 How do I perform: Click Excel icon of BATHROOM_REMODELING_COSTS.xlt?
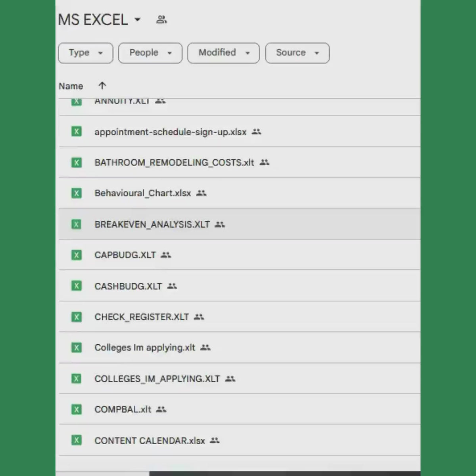tap(77, 162)
